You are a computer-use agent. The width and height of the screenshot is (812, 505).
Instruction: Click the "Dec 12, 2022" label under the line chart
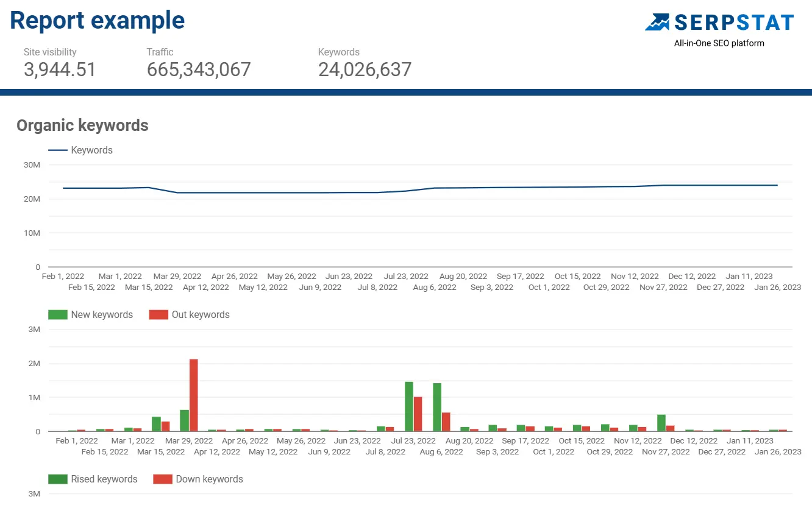click(692, 277)
